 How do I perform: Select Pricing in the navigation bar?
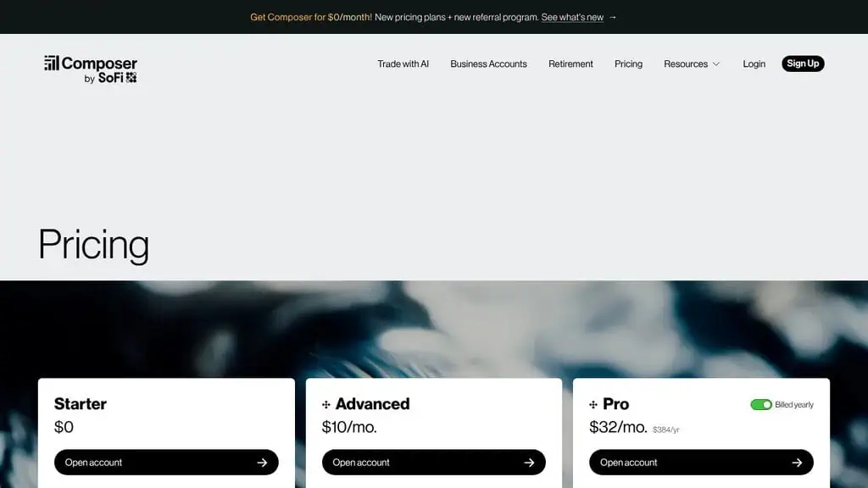[628, 64]
